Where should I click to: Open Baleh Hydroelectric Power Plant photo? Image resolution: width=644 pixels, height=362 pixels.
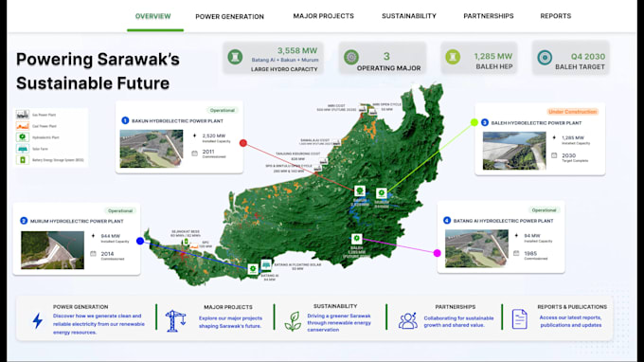(x=514, y=151)
